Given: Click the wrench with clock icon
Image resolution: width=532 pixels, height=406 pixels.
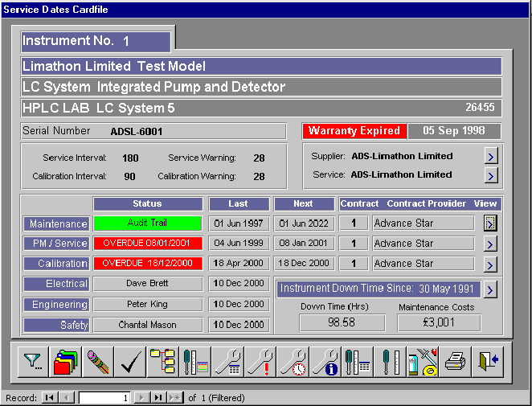Looking at the screenshot, I should pos(293,362).
